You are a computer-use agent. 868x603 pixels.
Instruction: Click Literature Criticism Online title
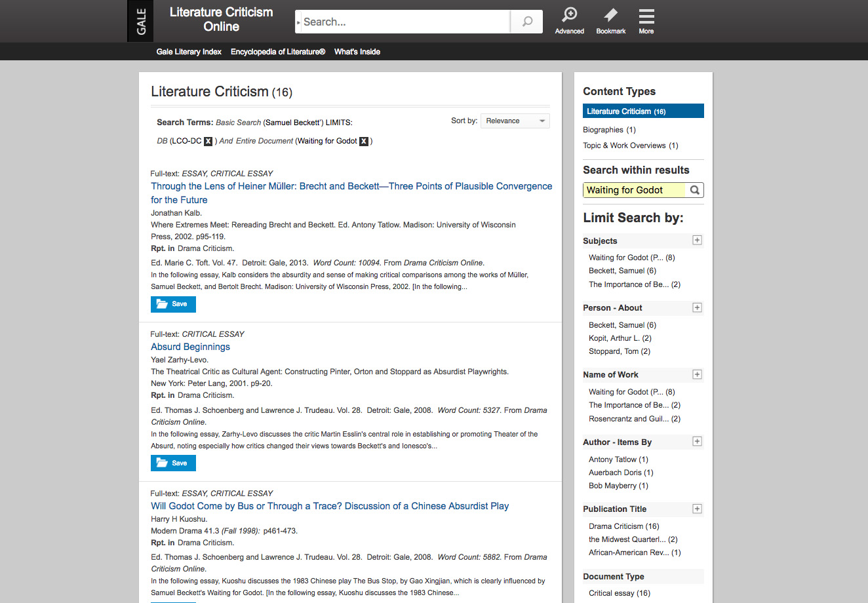coord(221,20)
